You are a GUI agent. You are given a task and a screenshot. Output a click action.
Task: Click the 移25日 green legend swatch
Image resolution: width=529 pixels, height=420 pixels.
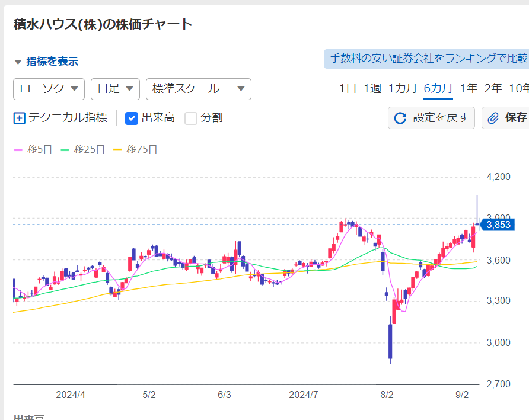tap(65, 150)
